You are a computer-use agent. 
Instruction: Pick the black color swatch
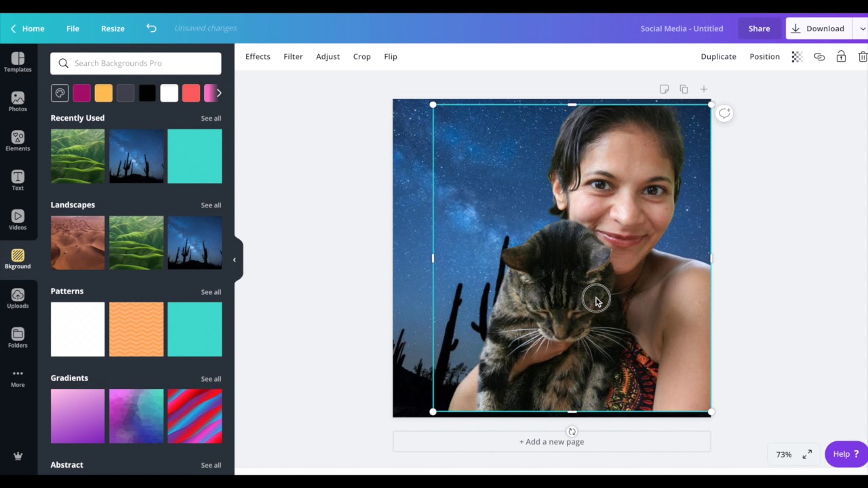click(x=147, y=93)
